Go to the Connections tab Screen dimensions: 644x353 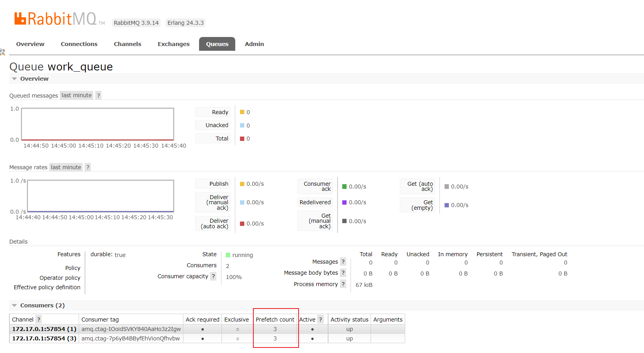[x=79, y=44]
